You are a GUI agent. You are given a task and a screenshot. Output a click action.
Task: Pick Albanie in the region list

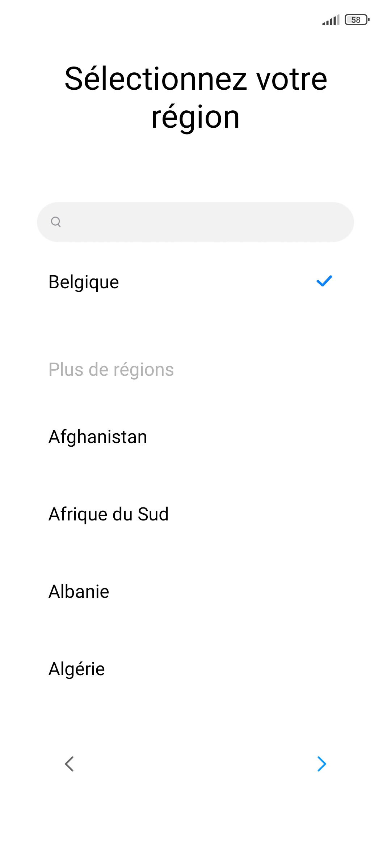pos(79,592)
